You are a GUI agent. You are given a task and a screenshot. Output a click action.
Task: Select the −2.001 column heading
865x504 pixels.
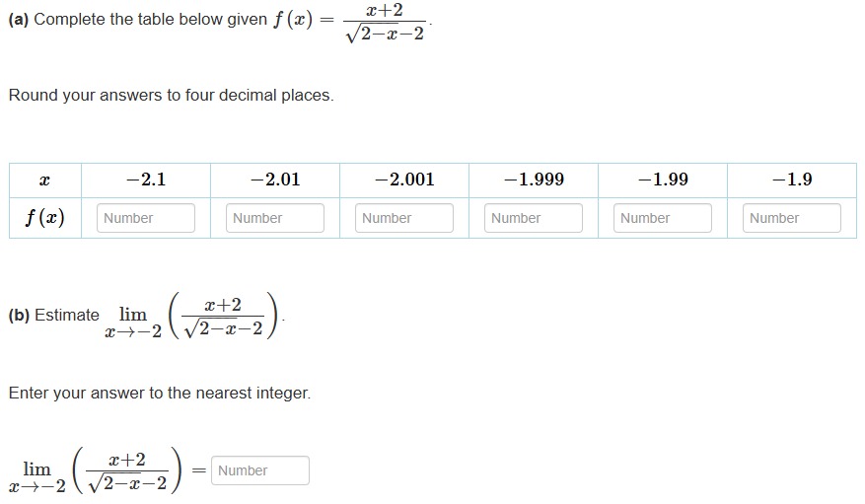pos(403,180)
